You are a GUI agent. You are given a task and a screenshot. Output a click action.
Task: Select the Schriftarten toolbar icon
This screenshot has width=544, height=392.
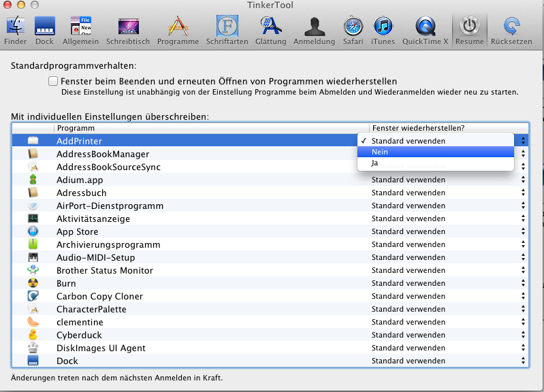227,31
